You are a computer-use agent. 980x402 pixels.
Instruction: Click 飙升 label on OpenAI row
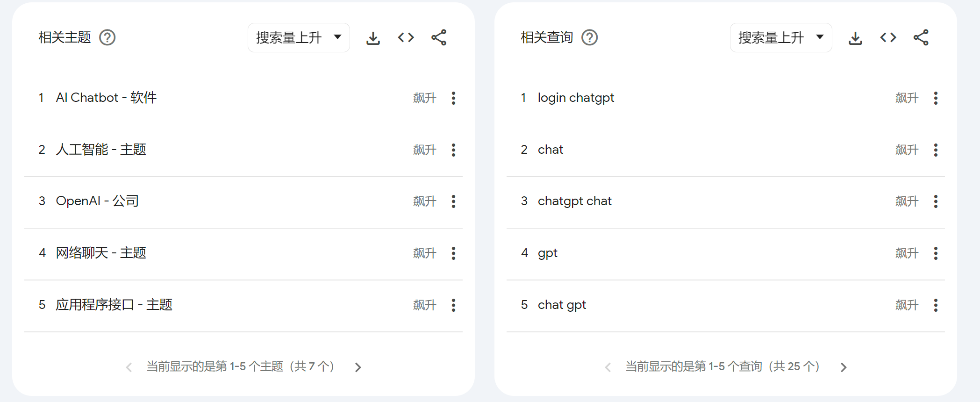(x=425, y=201)
